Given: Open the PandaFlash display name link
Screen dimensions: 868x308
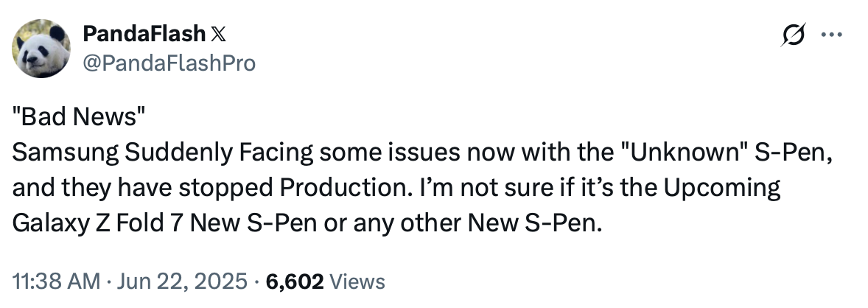Looking at the screenshot, I should (144, 34).
